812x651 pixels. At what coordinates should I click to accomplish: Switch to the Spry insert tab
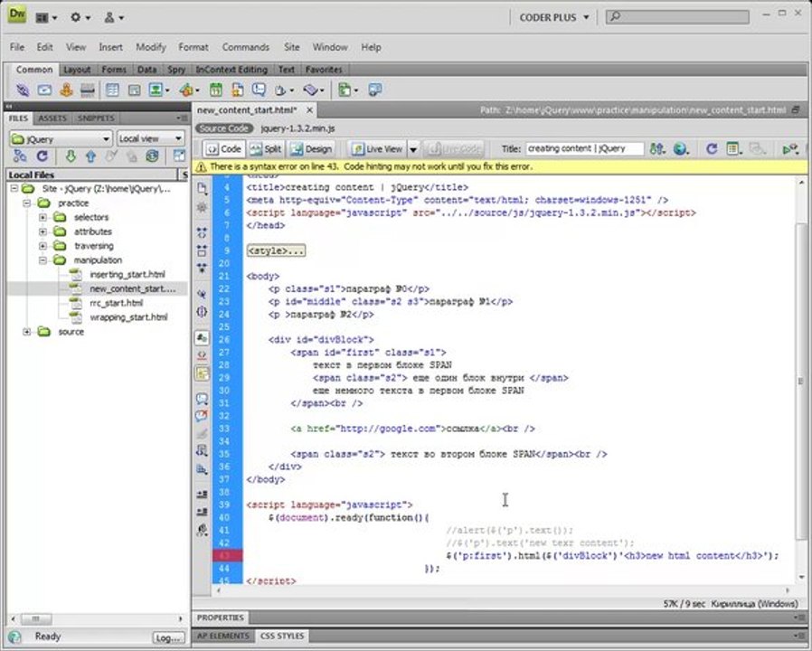click(176, 70)
